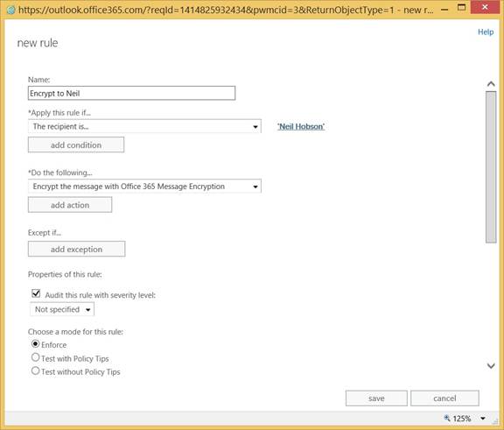Select Test without Policy Tips mode
This screenshot has height=430, width=504.
(x=35, y=370)
